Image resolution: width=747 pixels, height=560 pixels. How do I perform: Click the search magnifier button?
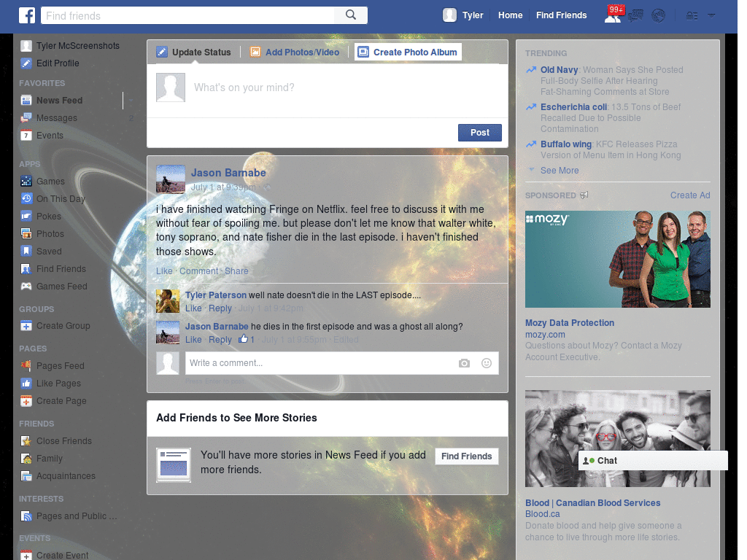[351, 15]
